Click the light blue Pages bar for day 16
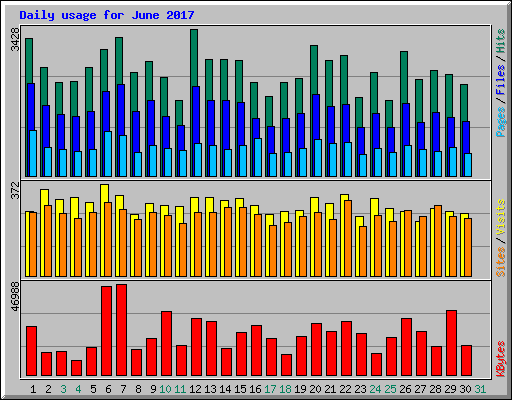Screen dimensions: 512x400 click(x=258, y=157)
